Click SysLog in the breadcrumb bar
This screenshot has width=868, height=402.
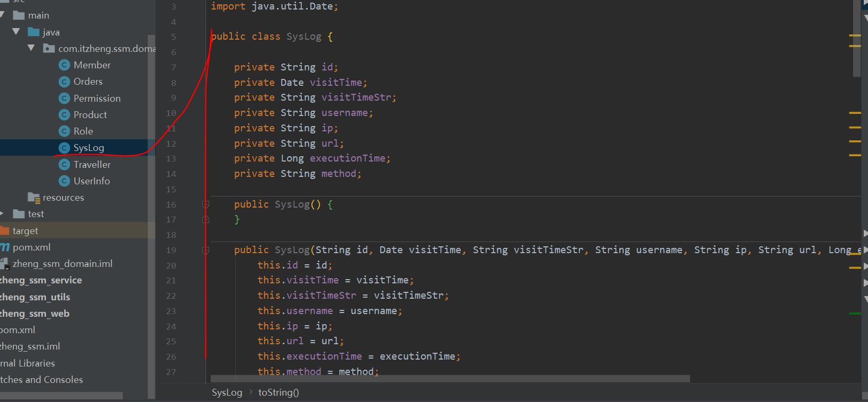tap(227, 392)
